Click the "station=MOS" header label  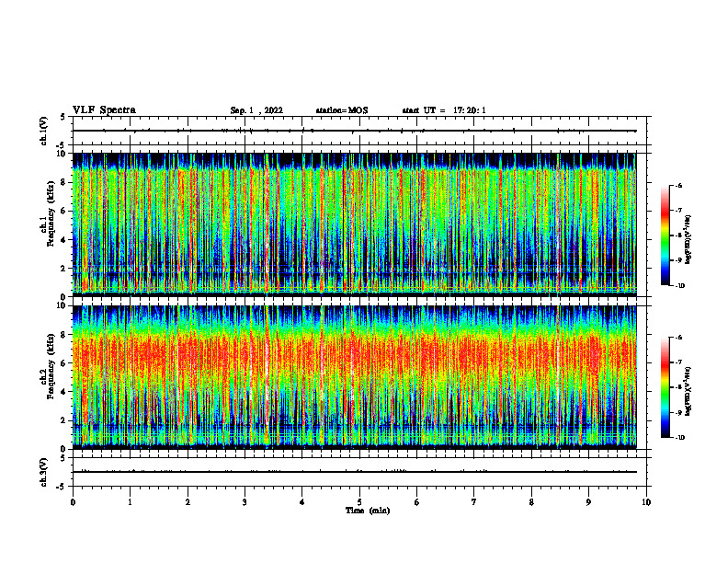click(342, 110)
